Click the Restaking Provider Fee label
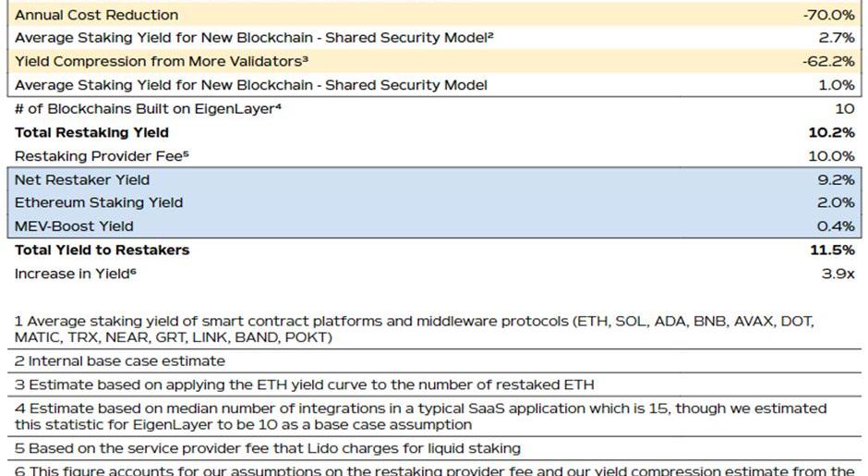 tap(101, 156)
